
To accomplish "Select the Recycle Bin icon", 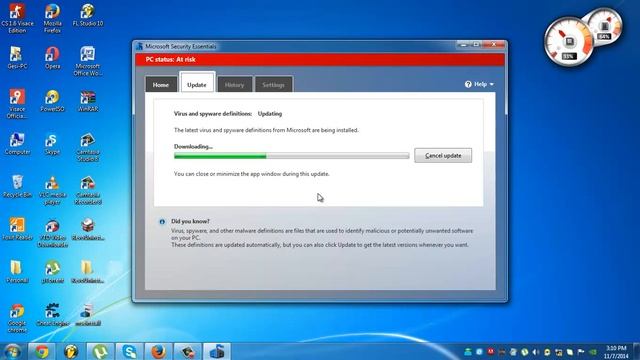I will (17, 187).
